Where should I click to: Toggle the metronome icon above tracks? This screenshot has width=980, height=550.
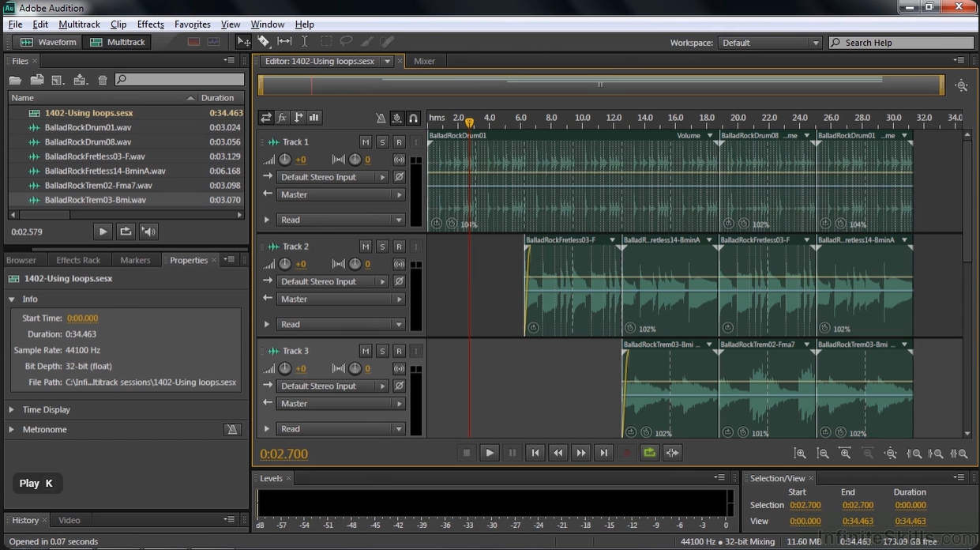coord(381,118)
